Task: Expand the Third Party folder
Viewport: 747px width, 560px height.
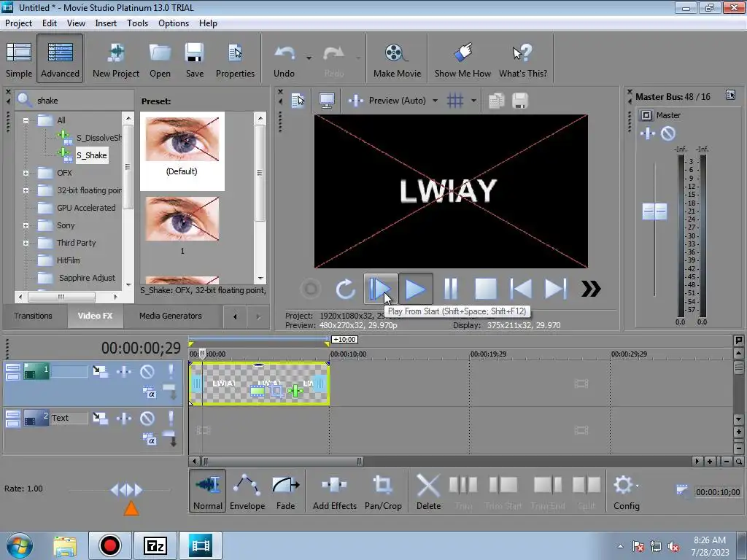Action: 26,244
